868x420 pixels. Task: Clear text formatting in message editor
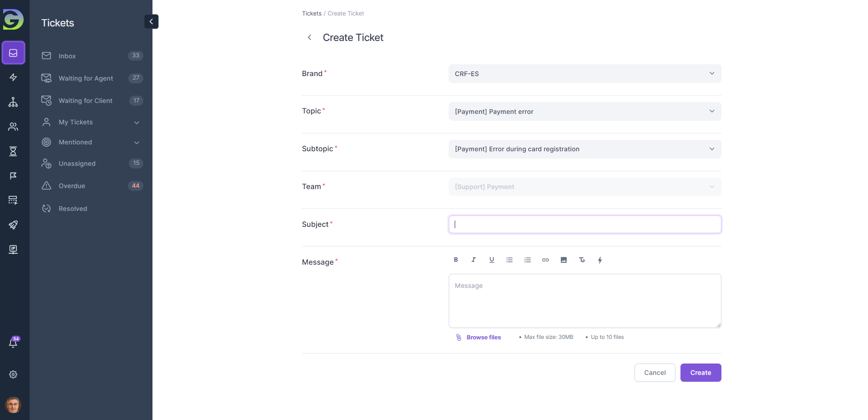(582, 260)
